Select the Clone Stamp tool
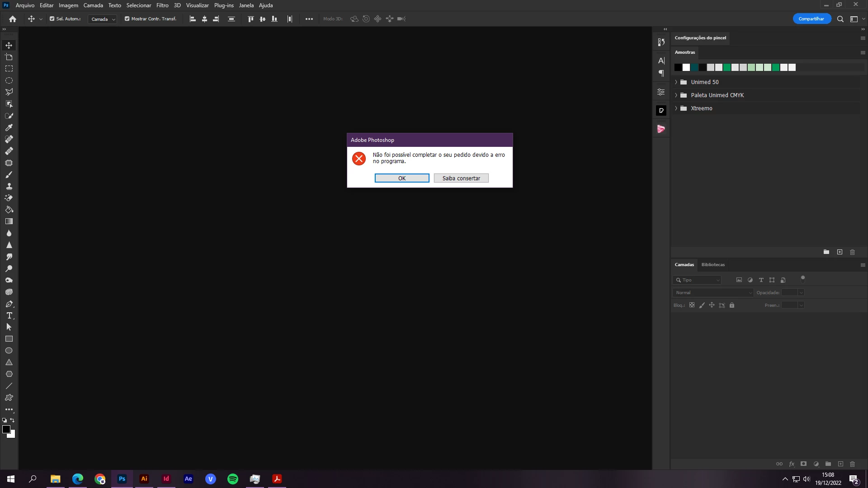 pyautogui.click(x=9, y=186)
